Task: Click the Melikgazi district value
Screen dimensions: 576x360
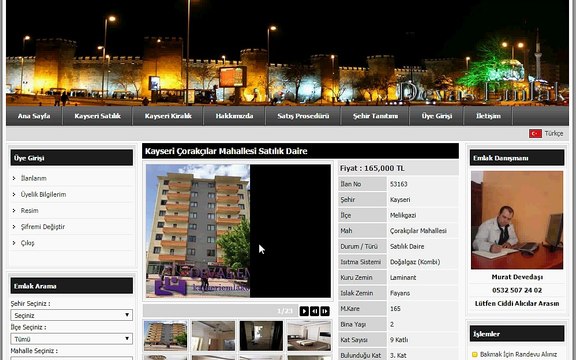Action: tap(403, 215)
